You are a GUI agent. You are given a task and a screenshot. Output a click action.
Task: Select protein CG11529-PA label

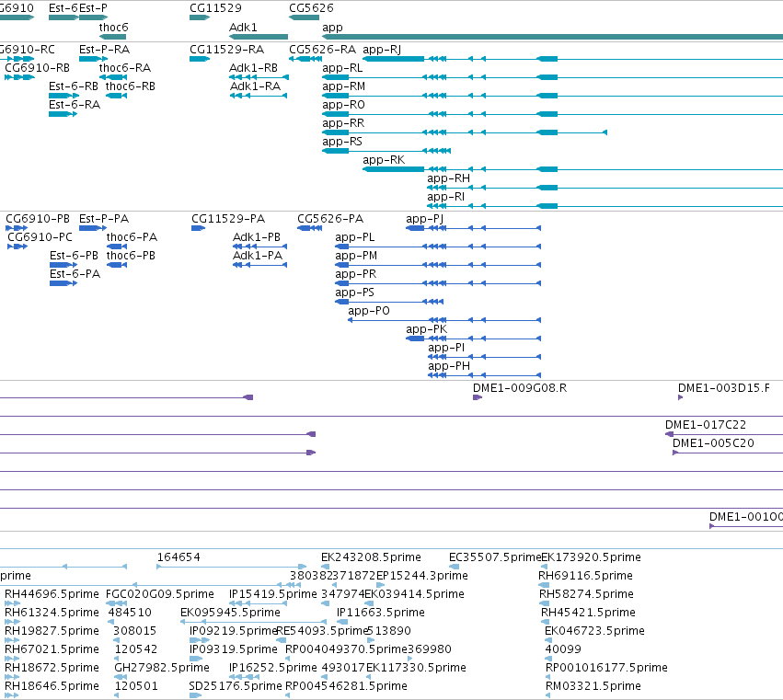pyautogui.click(x=228, y=219)
